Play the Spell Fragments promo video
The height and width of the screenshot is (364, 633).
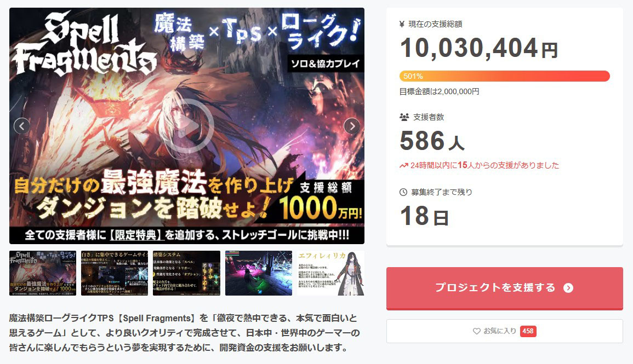tap(188, 126)
